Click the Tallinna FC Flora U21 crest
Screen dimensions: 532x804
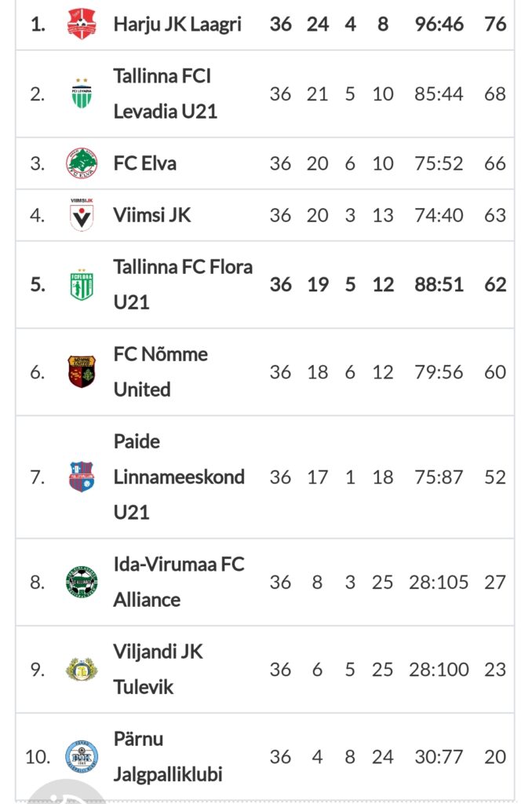82,284
